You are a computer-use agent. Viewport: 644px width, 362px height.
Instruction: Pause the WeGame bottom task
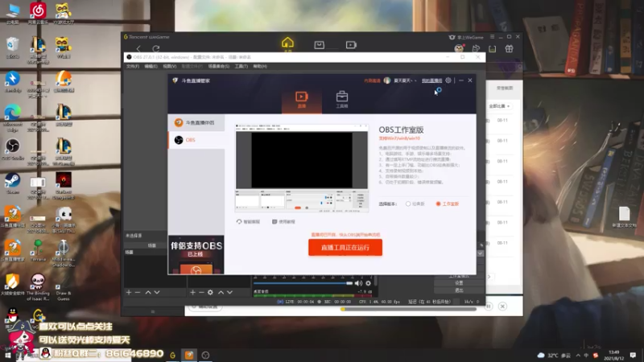tap(489, 306)
